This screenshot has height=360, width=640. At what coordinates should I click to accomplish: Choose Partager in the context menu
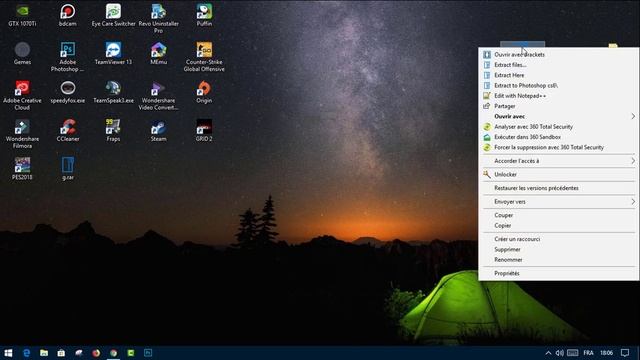pyautogui.click(x=558, y=106)
